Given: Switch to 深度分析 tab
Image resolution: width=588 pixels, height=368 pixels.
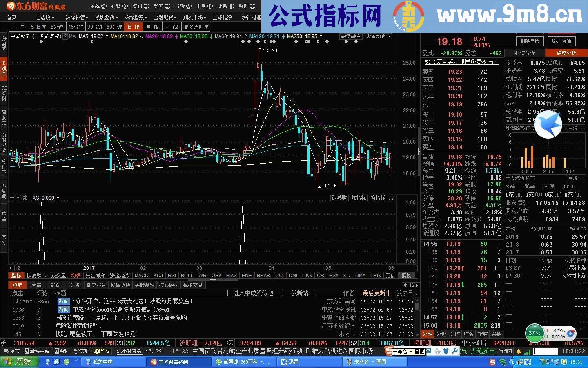Looking at the screenshot, I should [x=566, y=53].
